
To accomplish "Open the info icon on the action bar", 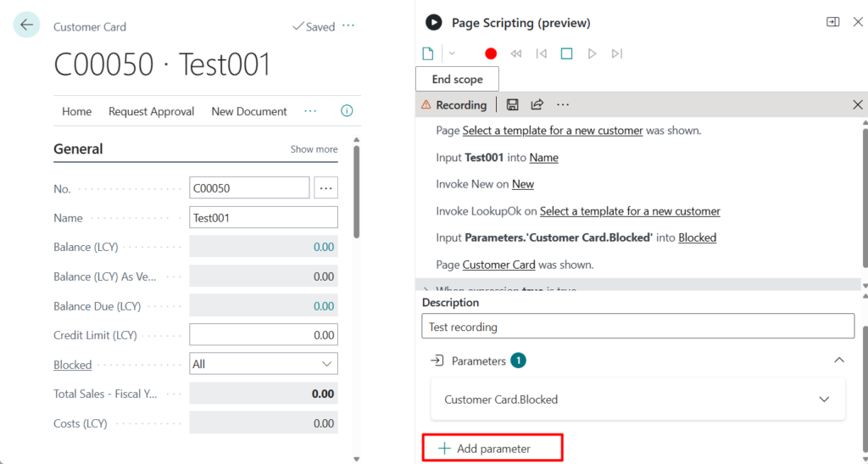I will coord(347,111).
